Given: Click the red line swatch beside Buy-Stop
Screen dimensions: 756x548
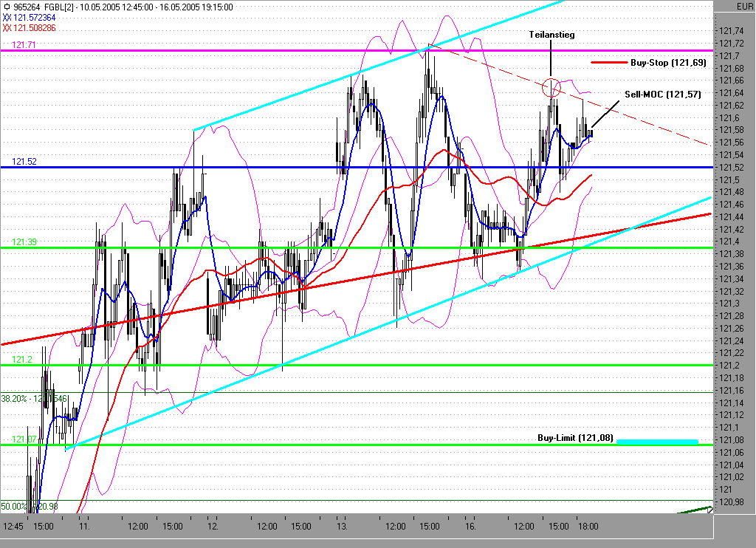Looking at the screenshot, I should (608, 63).
